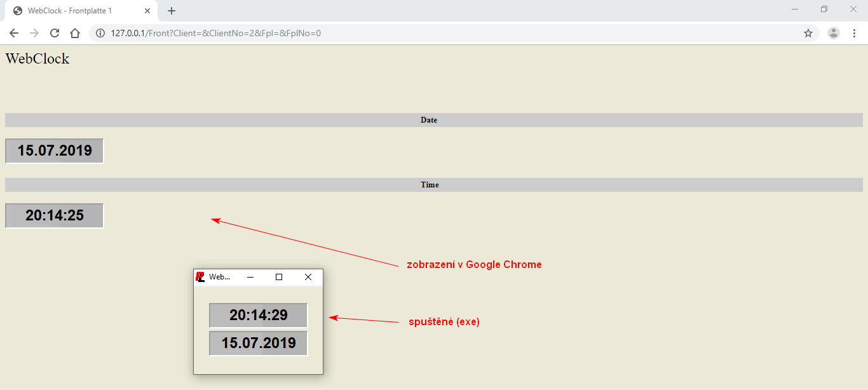Open a new tab with plus button
Screen dimensions: 868x390
click(172, 11)
